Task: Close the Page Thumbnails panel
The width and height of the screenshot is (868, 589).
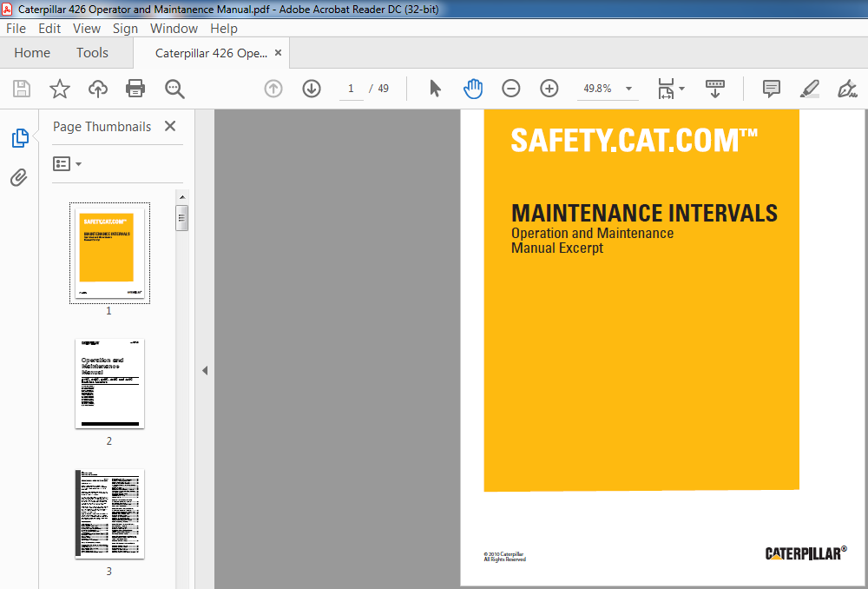Action: pyautogui.click(x=170, y=126)
